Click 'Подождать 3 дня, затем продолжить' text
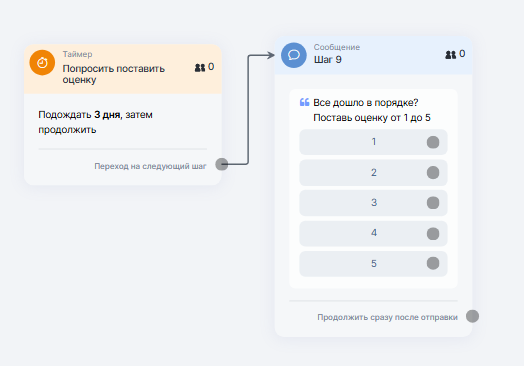This screenshot has width=524, height=366. tap(95, 122)
